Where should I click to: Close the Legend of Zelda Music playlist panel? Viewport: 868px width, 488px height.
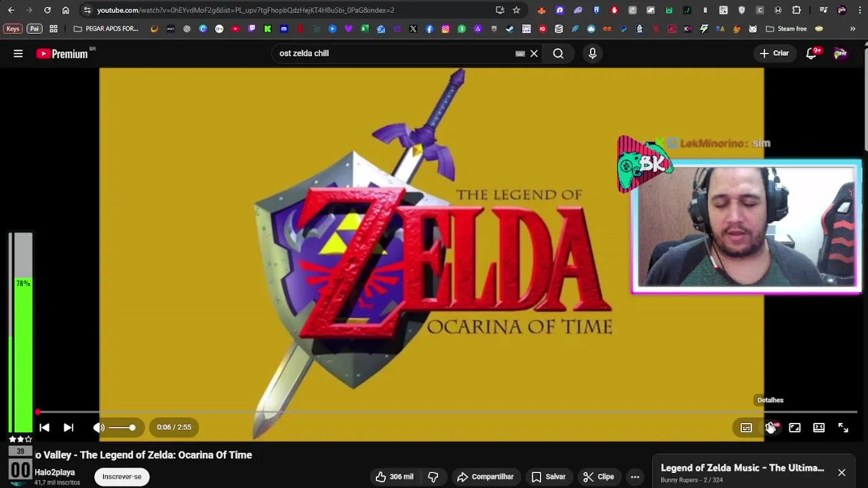coord(842,472)
